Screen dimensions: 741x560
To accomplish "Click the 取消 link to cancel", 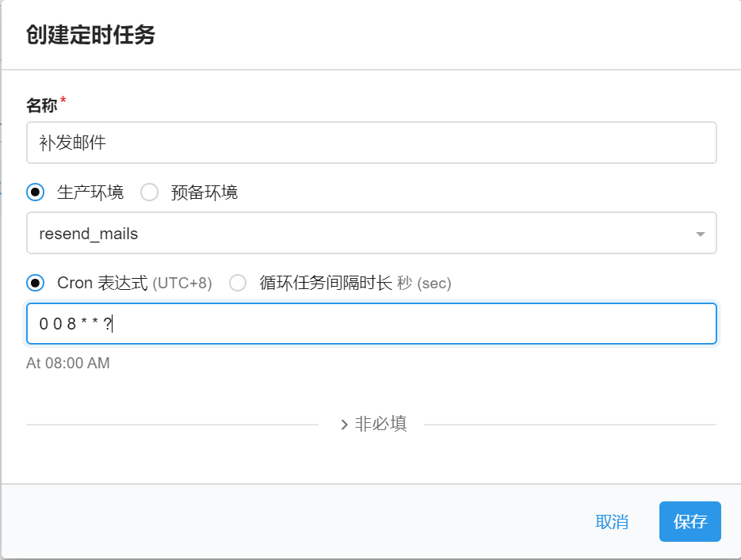I will pos(612,522).
